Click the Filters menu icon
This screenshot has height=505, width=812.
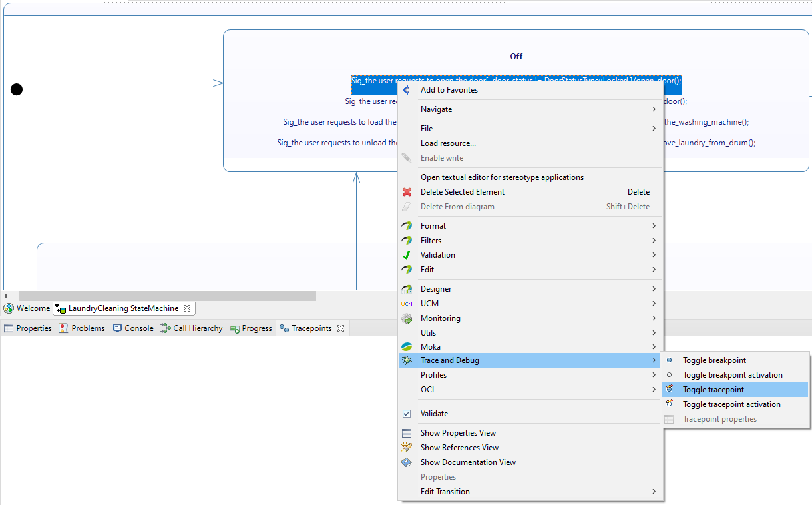point(407,241)
